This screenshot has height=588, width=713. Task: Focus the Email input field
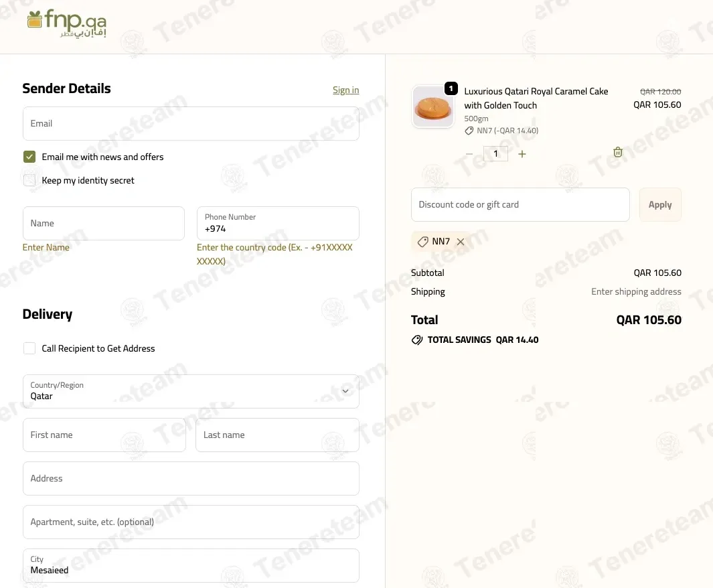[x=191, y=124]
